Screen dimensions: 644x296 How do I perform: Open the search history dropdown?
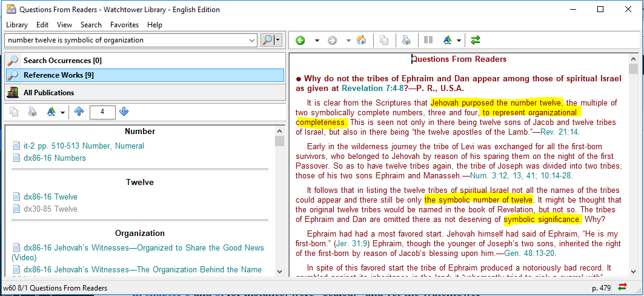[x=253, y=40]
